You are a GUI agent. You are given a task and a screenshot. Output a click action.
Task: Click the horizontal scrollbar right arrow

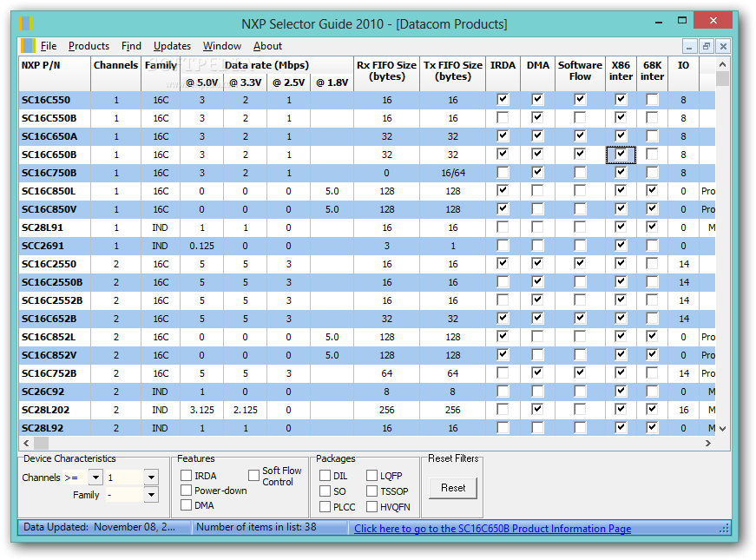pyautogui.click(x=707, y=443)
